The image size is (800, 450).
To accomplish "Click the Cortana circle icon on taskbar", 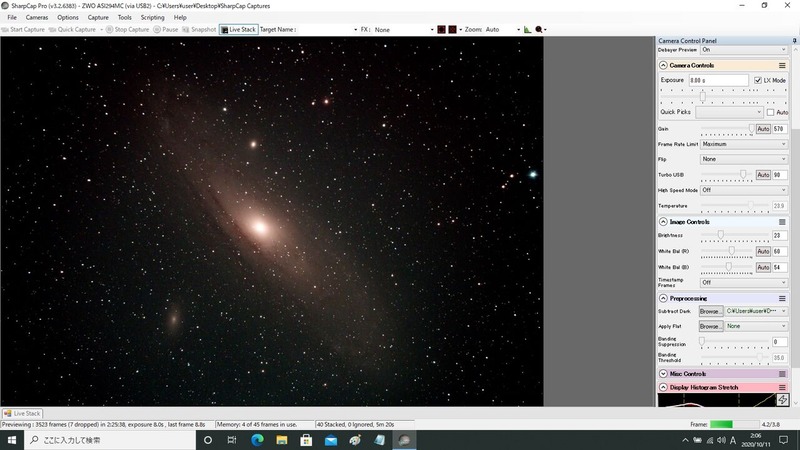I will click(x=208, y=440).
